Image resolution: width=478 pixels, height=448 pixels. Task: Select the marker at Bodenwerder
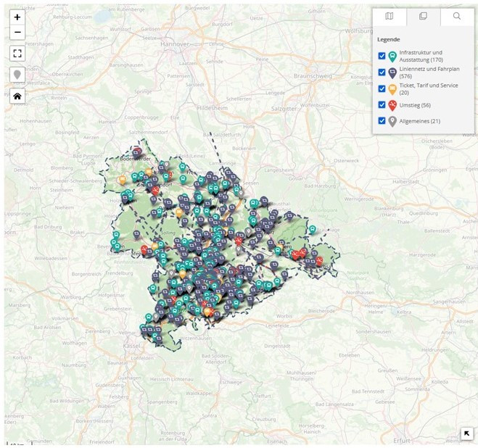pos(137,152)
